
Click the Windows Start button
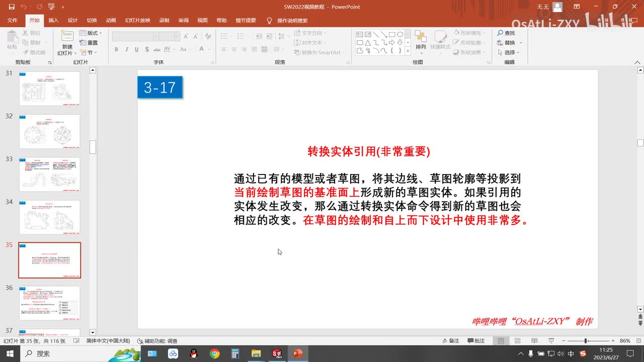click(10, 354)
